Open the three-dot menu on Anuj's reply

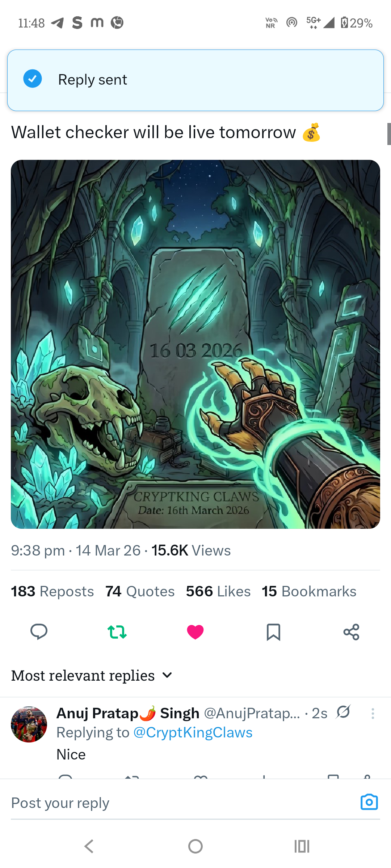point(373,714)
